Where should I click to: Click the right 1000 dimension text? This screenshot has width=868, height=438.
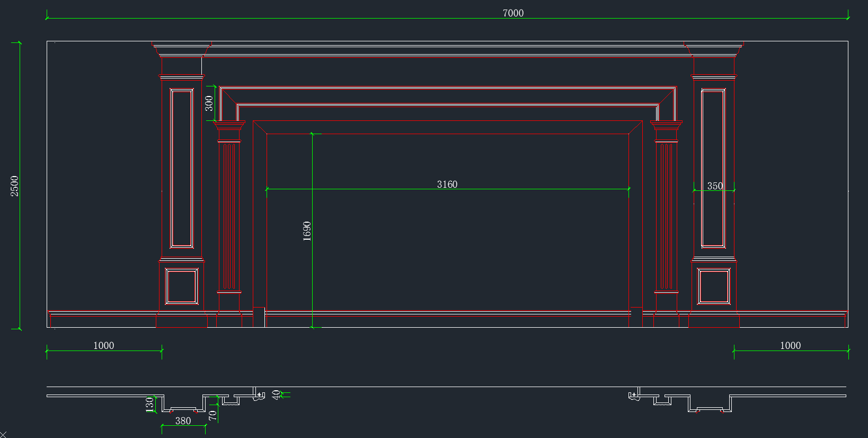click(x=790, y=345)
